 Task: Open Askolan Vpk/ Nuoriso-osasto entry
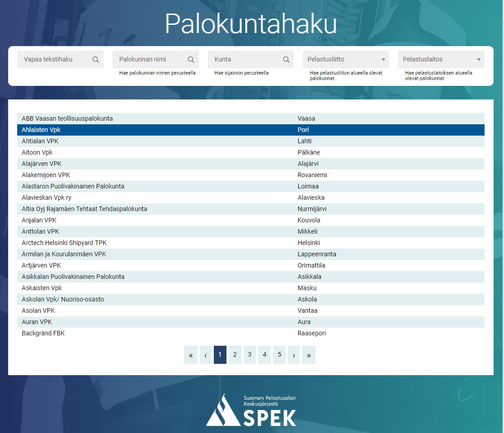click(251, 299)
